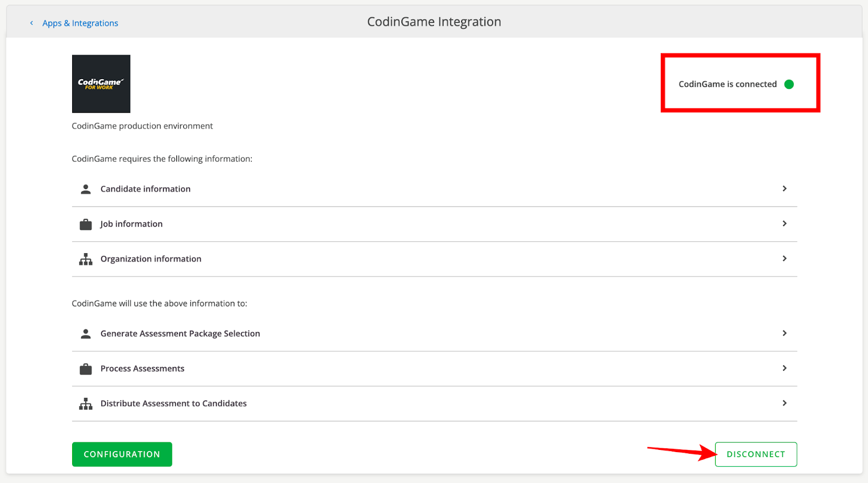Click the 'CodinGame production environment' caption
The image size is (868, 483).
[x=142, y=126]
